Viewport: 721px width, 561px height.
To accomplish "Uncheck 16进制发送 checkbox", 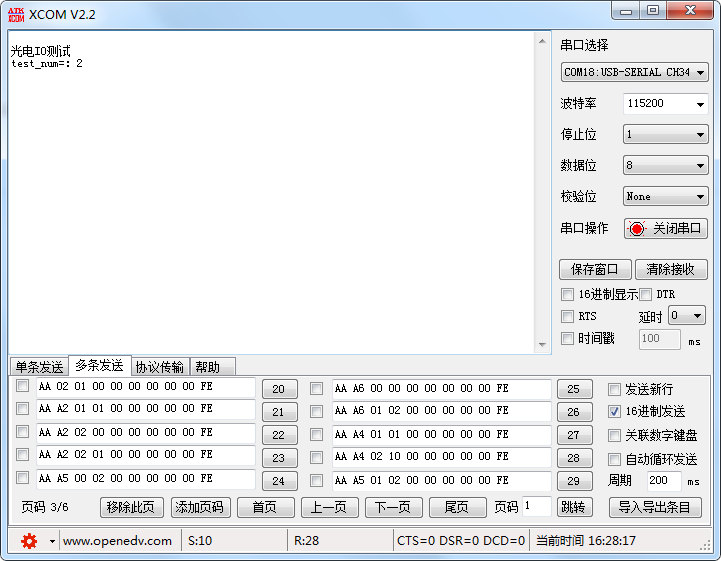I will coord(614,412).
